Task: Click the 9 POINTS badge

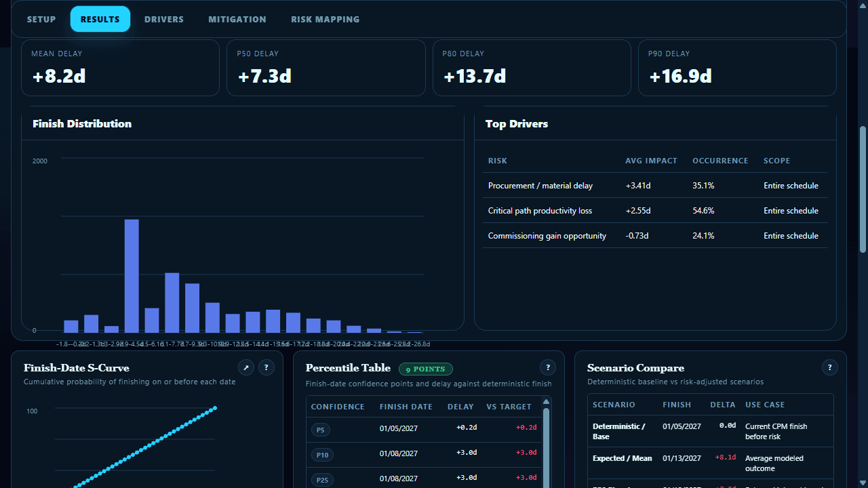Action: (425, 369)
